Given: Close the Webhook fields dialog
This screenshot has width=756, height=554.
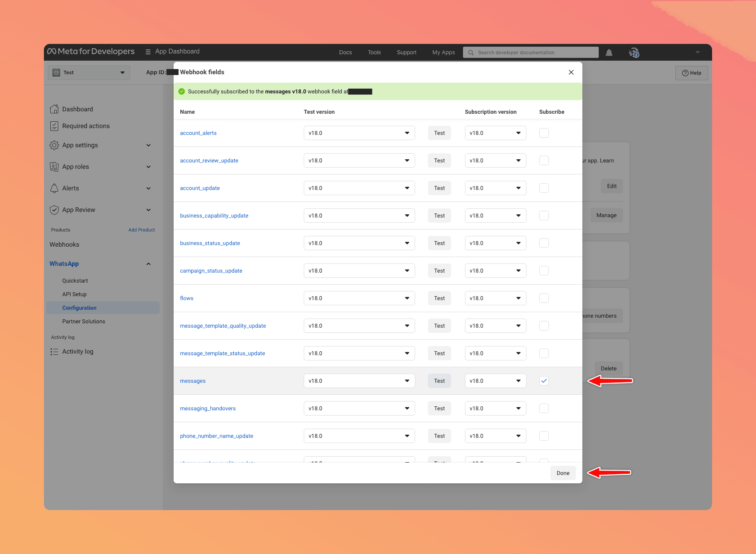Looking at the screenshot, I should 571,72.
